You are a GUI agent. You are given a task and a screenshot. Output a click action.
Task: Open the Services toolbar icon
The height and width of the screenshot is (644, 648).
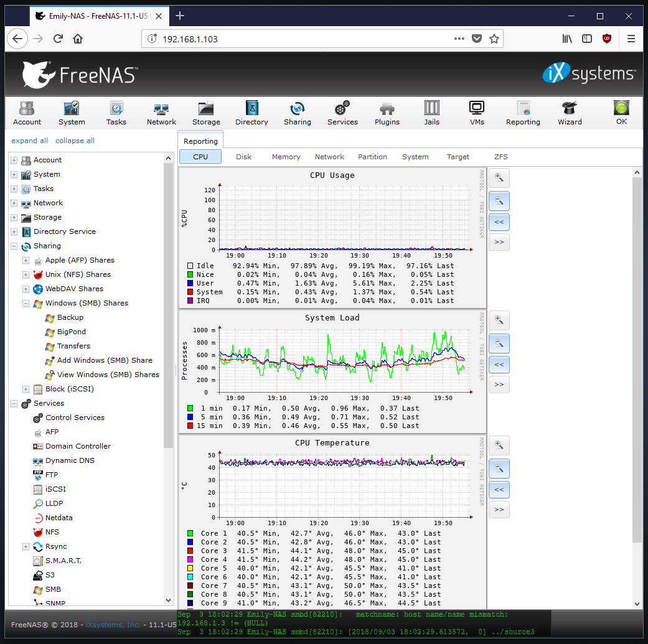click(342, 113)
